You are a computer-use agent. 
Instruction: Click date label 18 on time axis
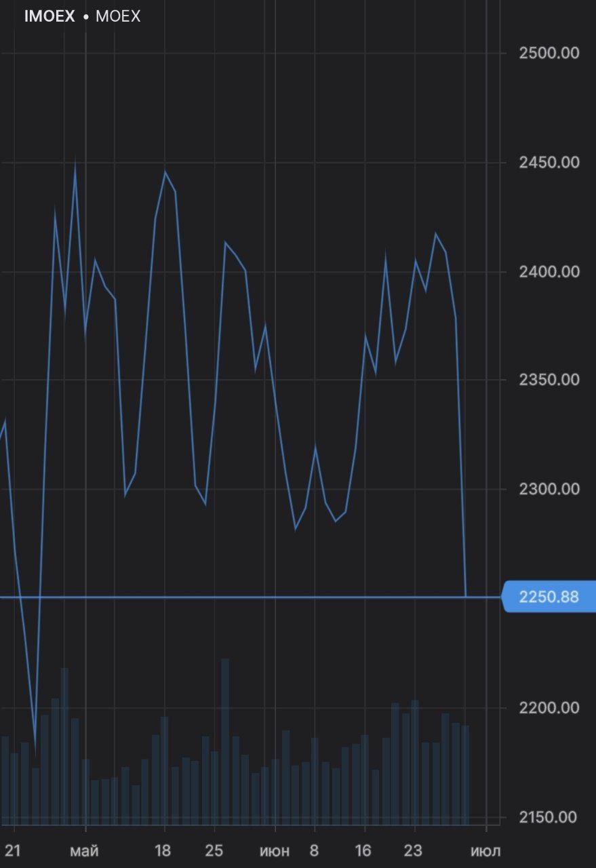[163, 851]
